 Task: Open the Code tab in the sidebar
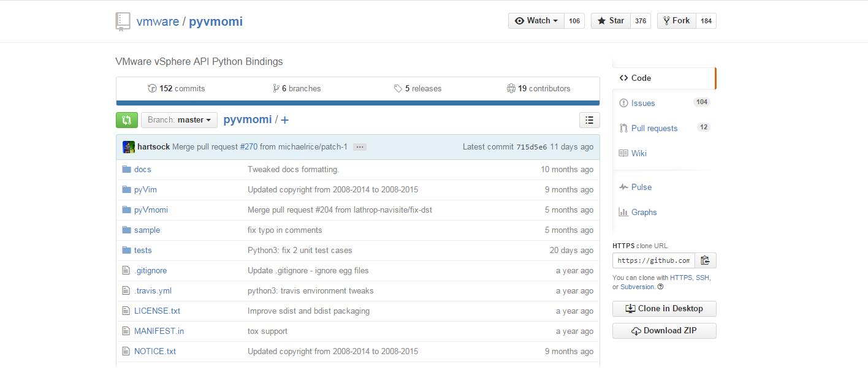click(663, 78)
